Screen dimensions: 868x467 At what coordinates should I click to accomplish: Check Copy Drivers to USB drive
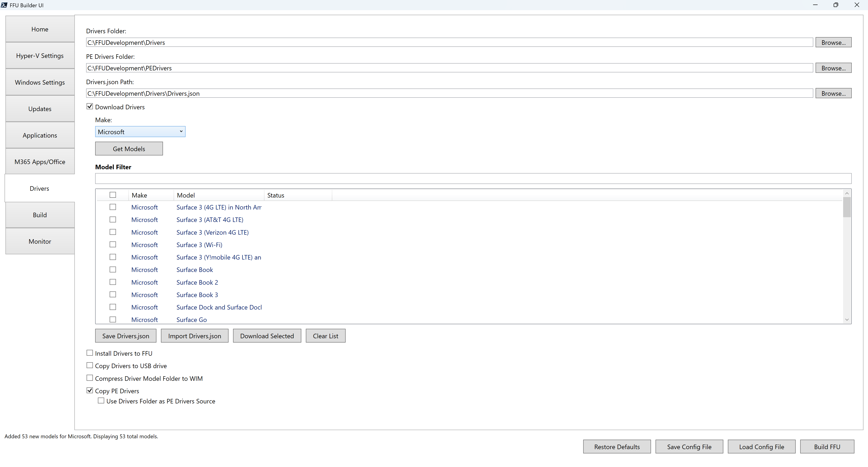(90, 365)
